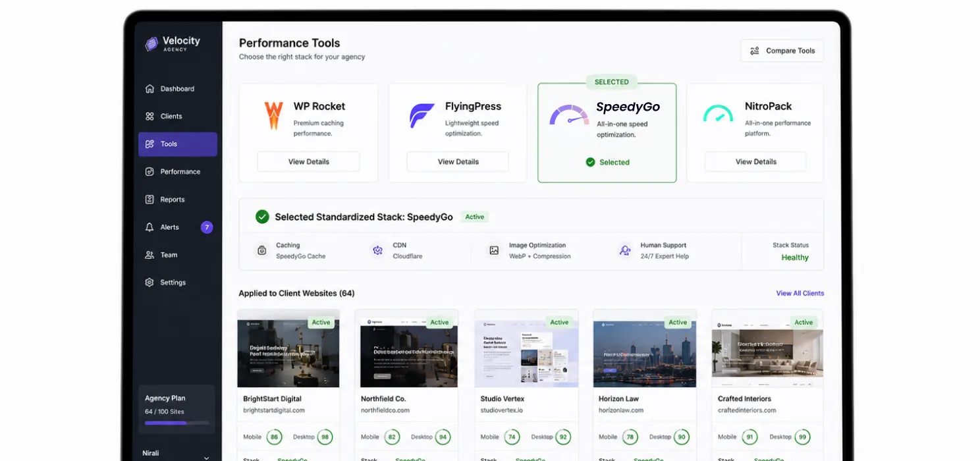View Details for FlyingPress
Viewport: 980px width, 461px height.
pyautogui.click(x=458, y=161)
